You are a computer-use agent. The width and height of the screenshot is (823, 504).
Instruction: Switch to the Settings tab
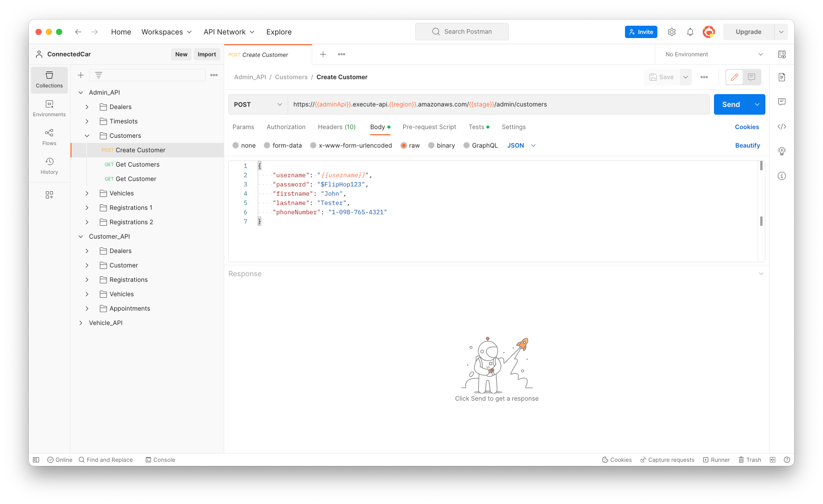514,127
